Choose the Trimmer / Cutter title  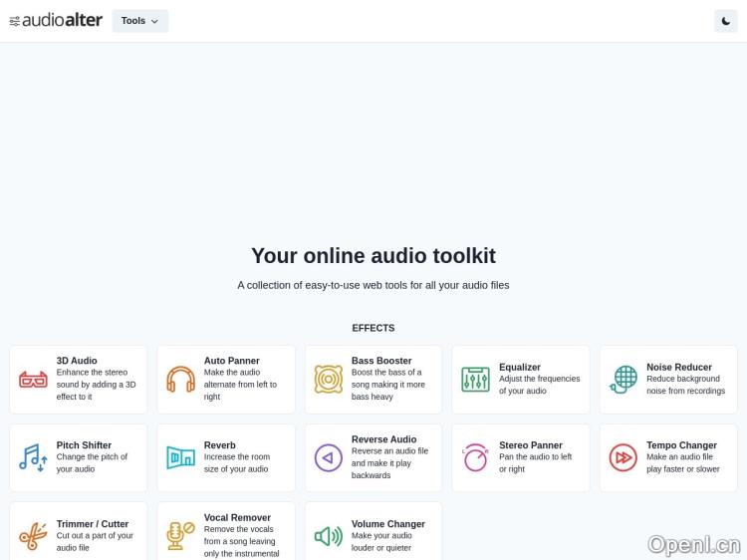click(93, 524)
